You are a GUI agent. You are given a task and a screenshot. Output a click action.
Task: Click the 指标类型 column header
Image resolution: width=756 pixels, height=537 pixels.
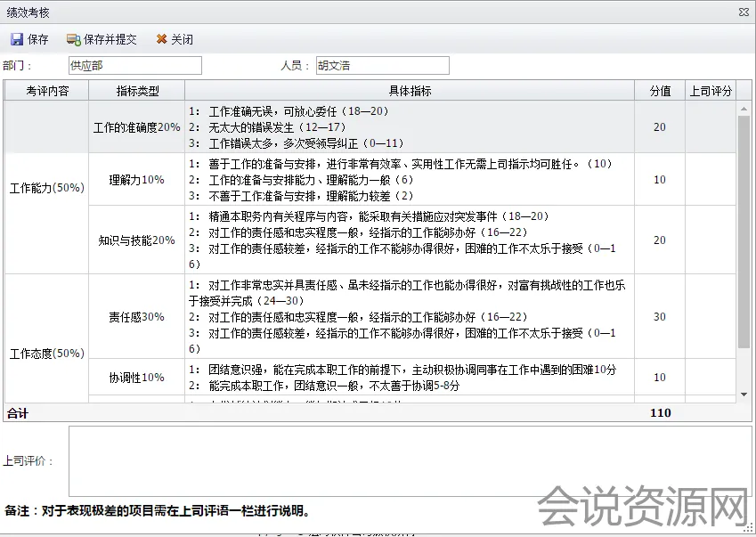point(137,91)
